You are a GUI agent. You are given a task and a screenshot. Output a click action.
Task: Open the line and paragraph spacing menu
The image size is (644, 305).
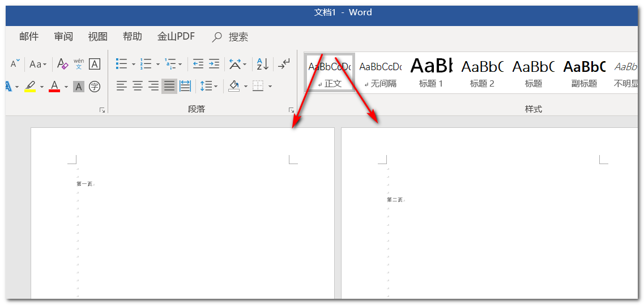pos(209,86)
